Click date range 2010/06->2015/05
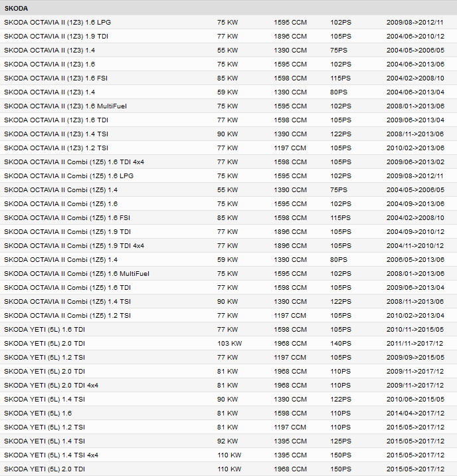This screenshot has height=476, width=457. (x=415, y=400)
